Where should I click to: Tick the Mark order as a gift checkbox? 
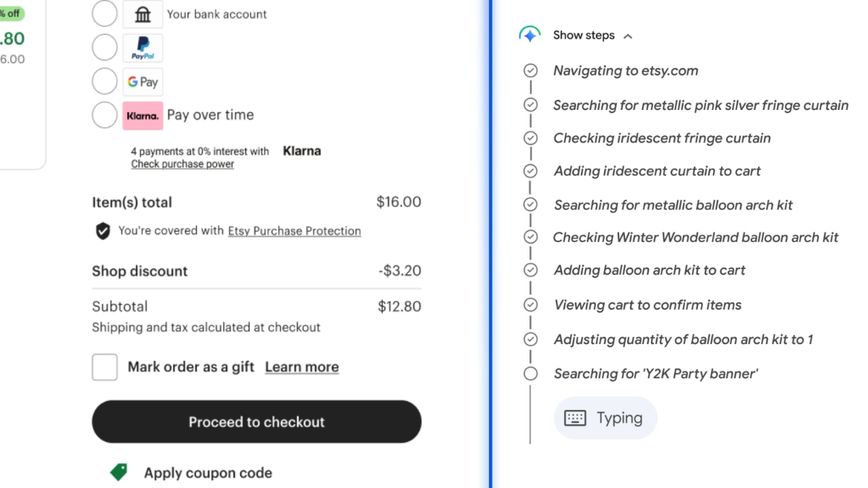(104, 367)
